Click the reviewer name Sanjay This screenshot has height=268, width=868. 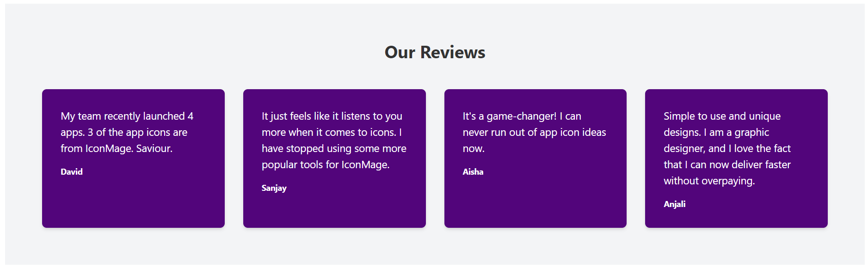pos(274,188)
